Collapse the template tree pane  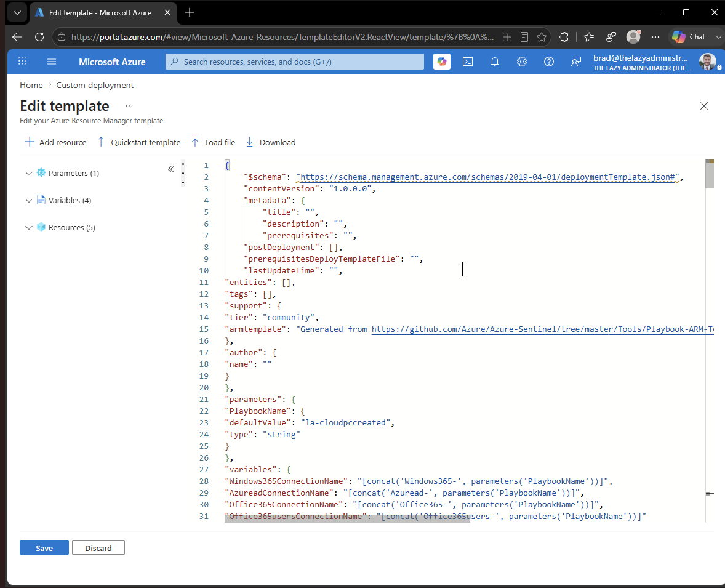(170, 169)
